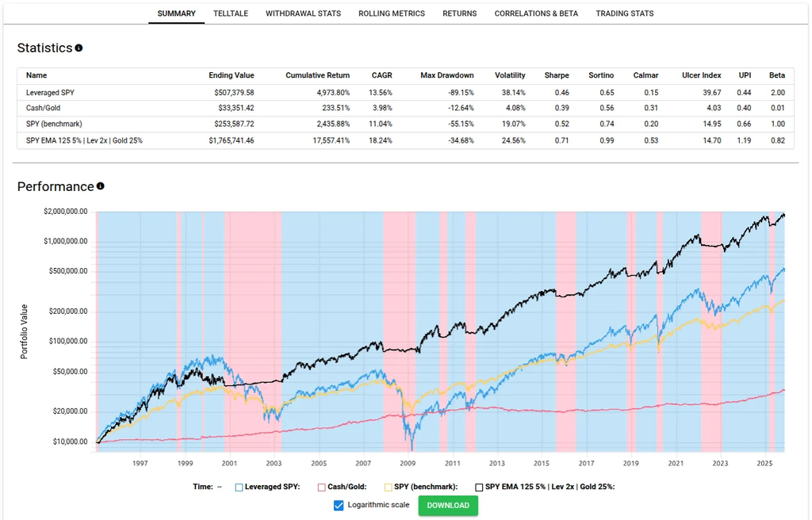This screenshot has width=812, height=520.
Task: Sort by Beta column header
Action: click(777, 75)
